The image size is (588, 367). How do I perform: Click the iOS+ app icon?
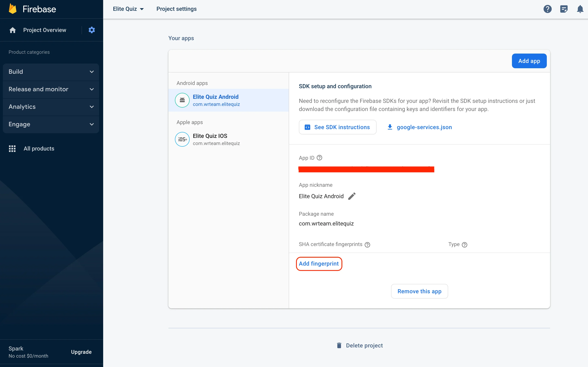(182, 139)
